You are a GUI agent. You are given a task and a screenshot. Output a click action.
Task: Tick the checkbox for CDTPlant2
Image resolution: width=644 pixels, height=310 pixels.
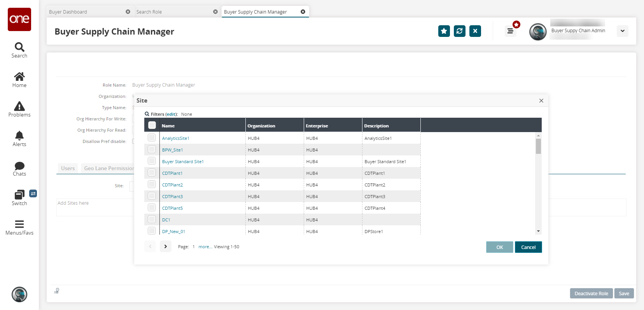[x=152, y=185]
